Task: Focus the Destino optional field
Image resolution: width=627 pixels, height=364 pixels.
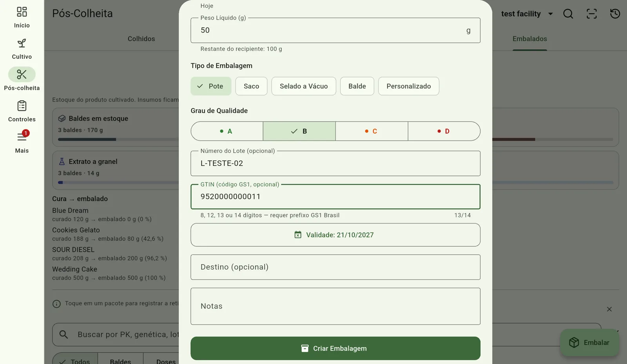Action: [x=335, y=267]
